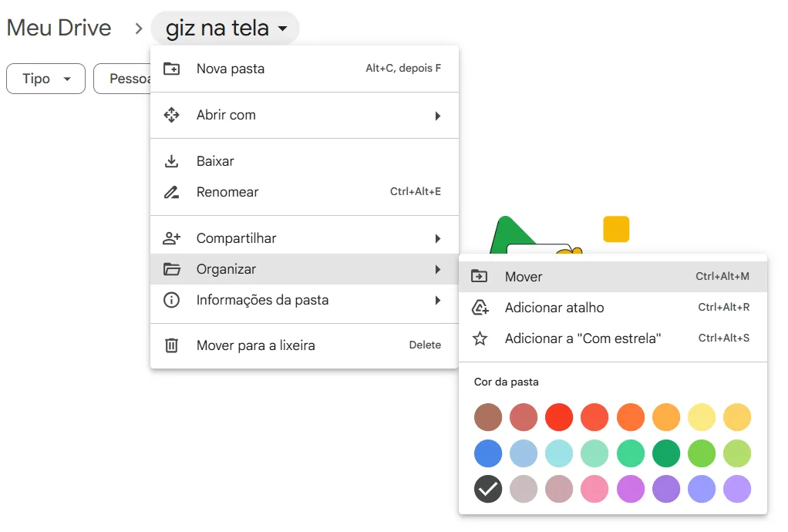Image resolution: width=788 pixels, height=532 pixels.
Task: Pick the red folder color swatch
Action: pos(559,417)
